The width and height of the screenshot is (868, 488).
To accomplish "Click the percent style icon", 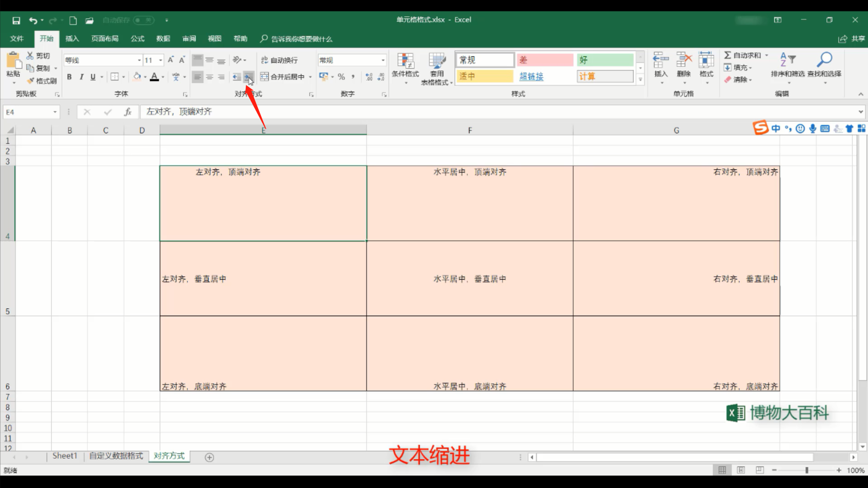I will (x=341, y=77).
